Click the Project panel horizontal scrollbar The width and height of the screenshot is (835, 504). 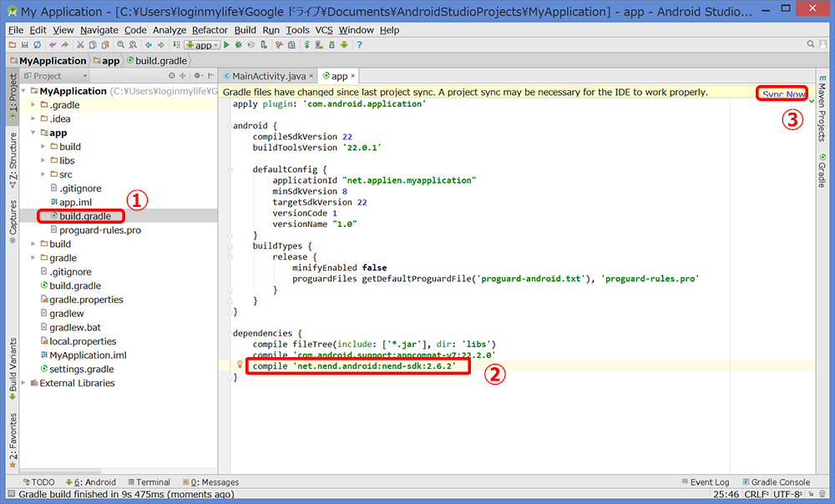59,471
